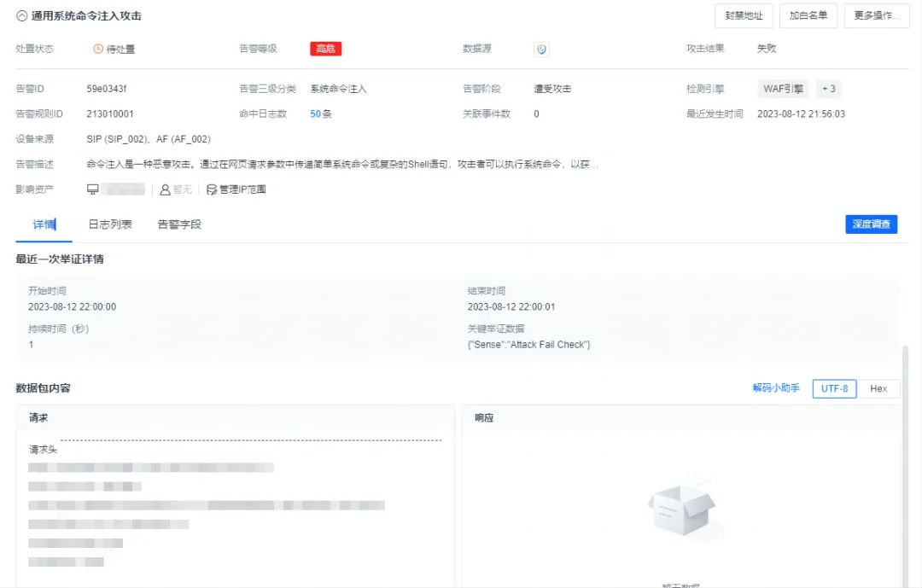The width and height of the screenshot is (922, 588).
Task: Click the 响应 panel header
Action: (680, 418)
